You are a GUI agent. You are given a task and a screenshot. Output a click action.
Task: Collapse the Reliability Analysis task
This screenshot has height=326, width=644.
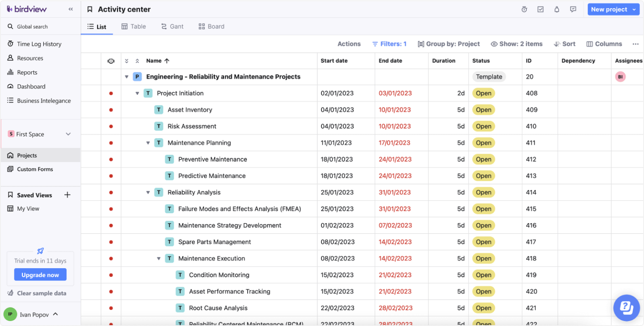tap(148, 193)
